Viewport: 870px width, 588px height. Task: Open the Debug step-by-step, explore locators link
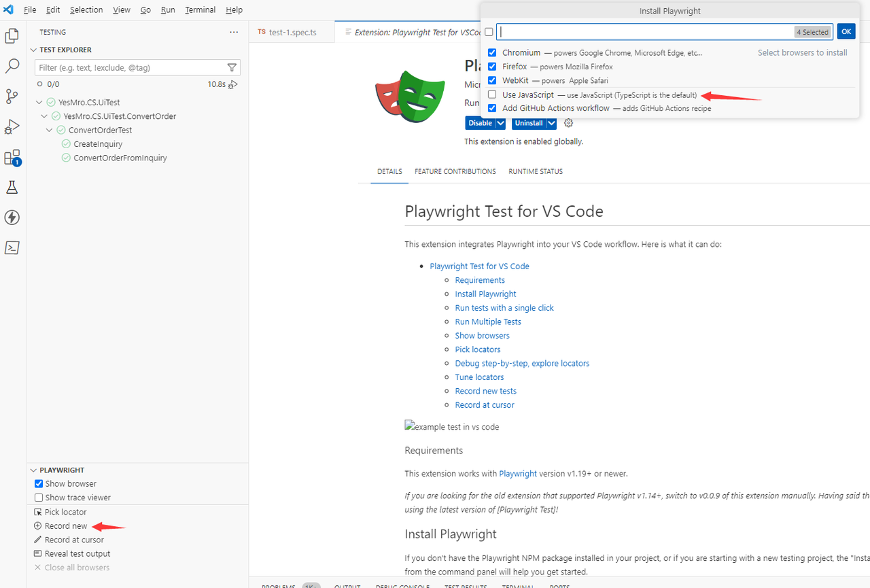click(522, 363)
